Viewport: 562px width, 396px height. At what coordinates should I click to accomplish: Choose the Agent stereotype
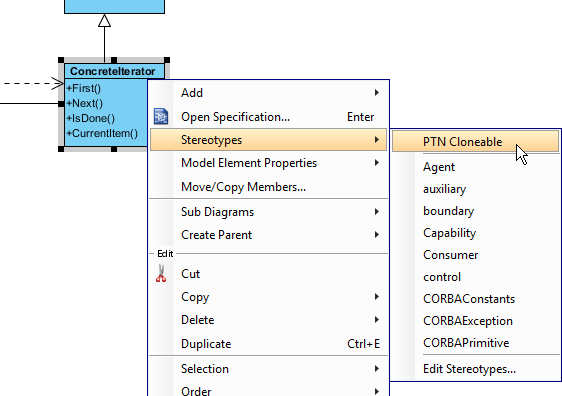coord(475,167)
